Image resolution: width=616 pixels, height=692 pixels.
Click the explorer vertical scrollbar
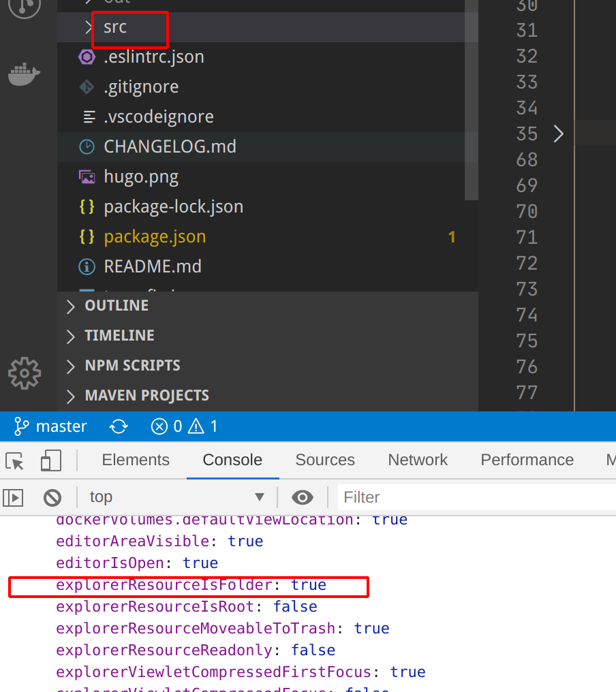[x=472, y=100]
